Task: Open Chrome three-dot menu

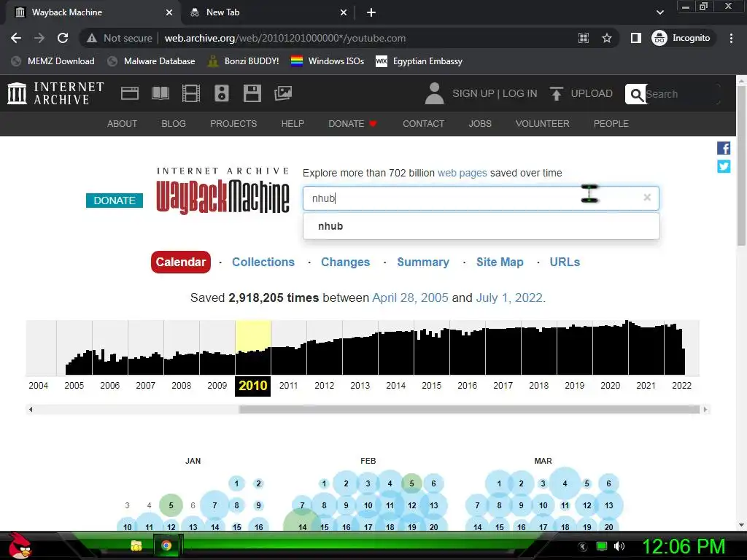Action: pyautogui.click(x=731, y=38)
